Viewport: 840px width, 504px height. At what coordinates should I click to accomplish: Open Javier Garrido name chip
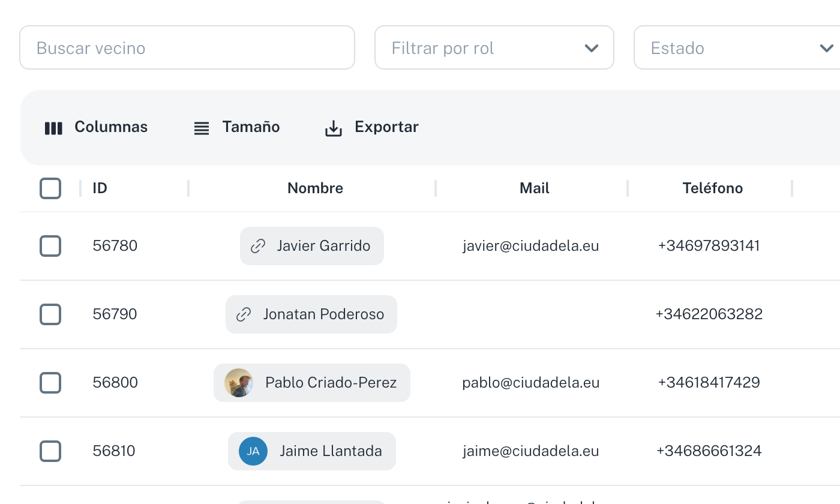[312, 246]
